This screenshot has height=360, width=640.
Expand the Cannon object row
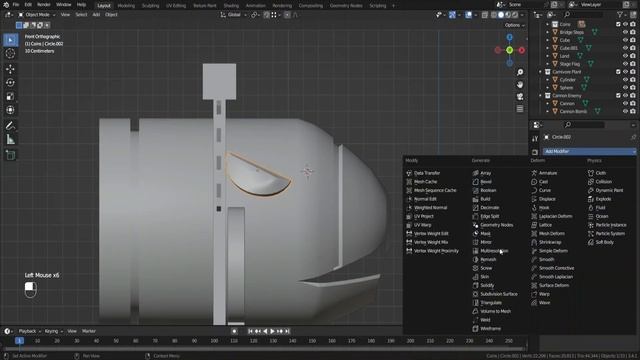coord(547,104)
